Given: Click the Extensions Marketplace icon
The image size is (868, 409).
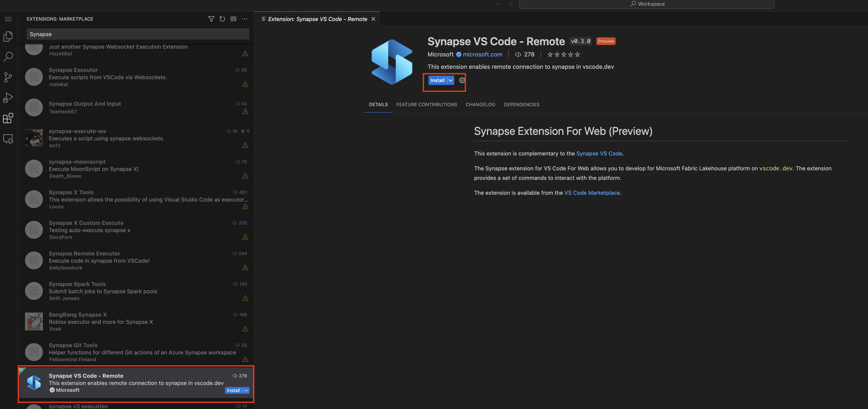Looking at the screenshot, I should click(8, 118).
